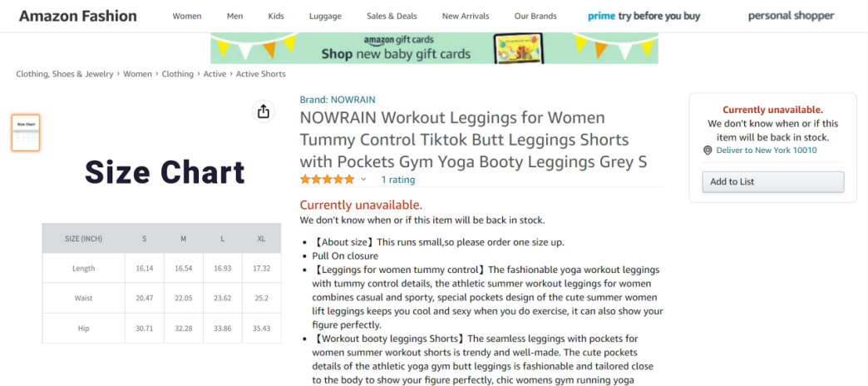Image resolution: width=868 pixels, height=386 pixels.
Task: Select the Size Chart thumbnail
Action: [26, 133]
